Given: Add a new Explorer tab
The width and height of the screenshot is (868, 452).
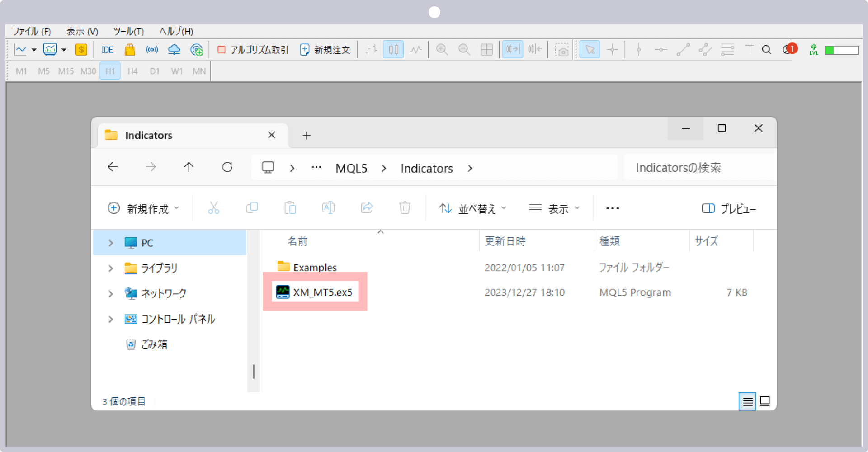Looking at the screenshot, I should tap(307, 136).
